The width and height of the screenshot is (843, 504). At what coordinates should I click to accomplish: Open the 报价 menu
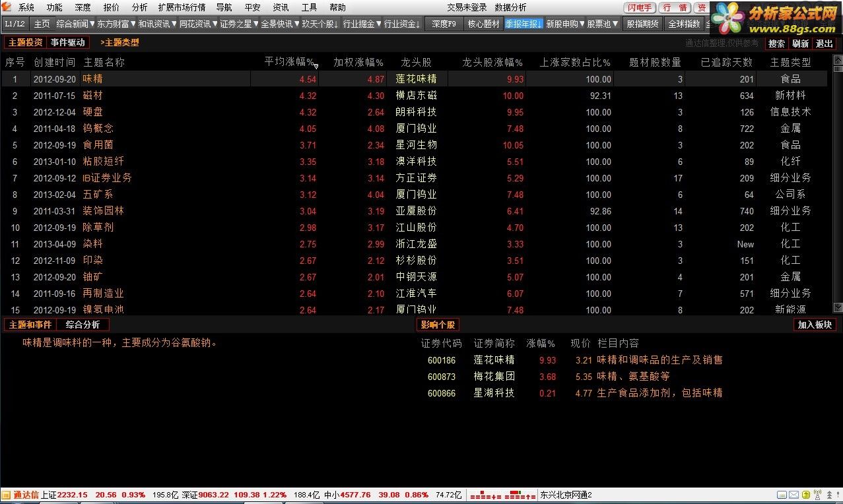pyautogui.click(x=112, y=7)
